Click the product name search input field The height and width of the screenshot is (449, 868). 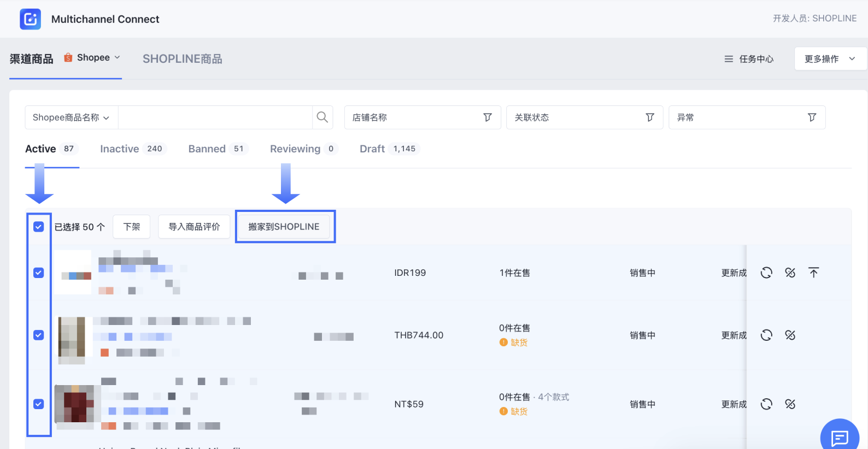[215, 117]
